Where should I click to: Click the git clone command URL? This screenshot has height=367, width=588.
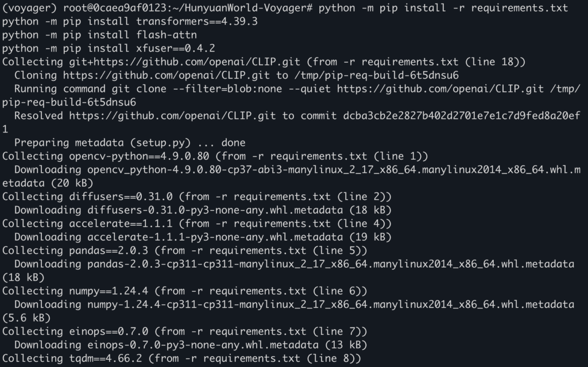pyautogui.click(x=440, y=89)
